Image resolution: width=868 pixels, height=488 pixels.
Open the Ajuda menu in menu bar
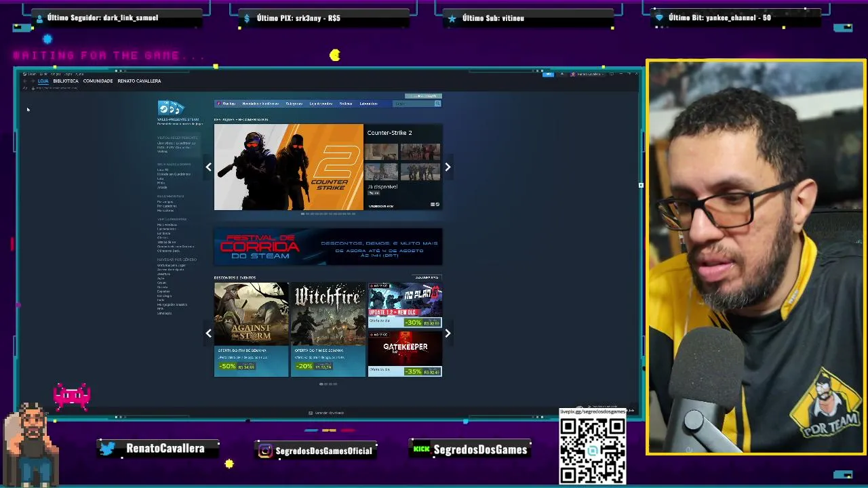pos(79,74)
